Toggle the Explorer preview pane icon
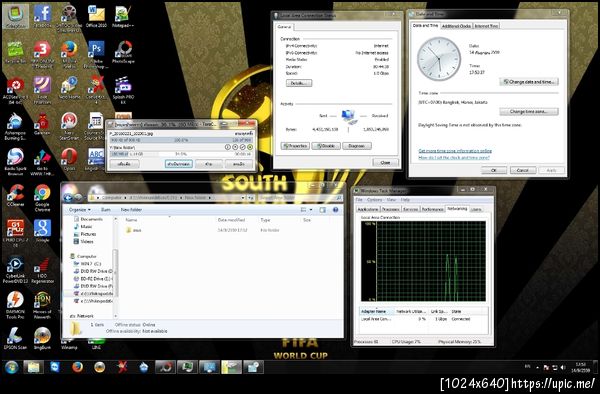The width and height of the screenshot is (600, 394). coord(323,210)
